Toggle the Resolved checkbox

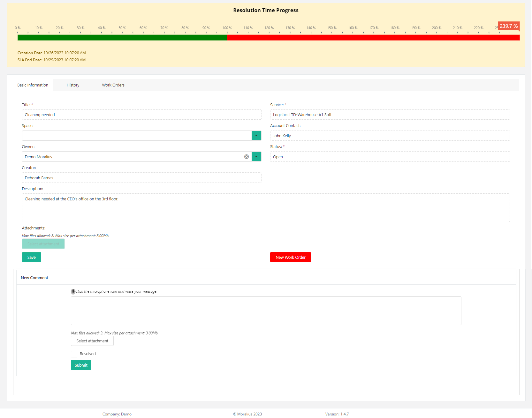point(74,354)
